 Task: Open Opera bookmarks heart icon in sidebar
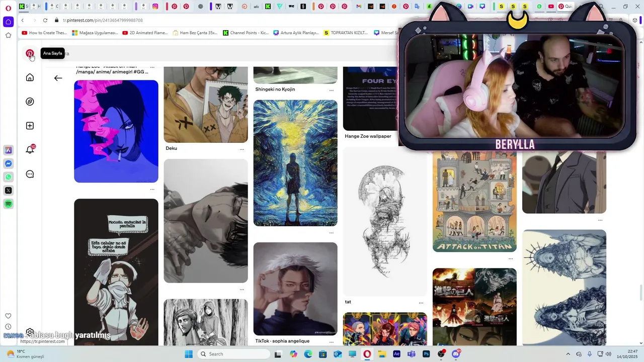(8, 316)
